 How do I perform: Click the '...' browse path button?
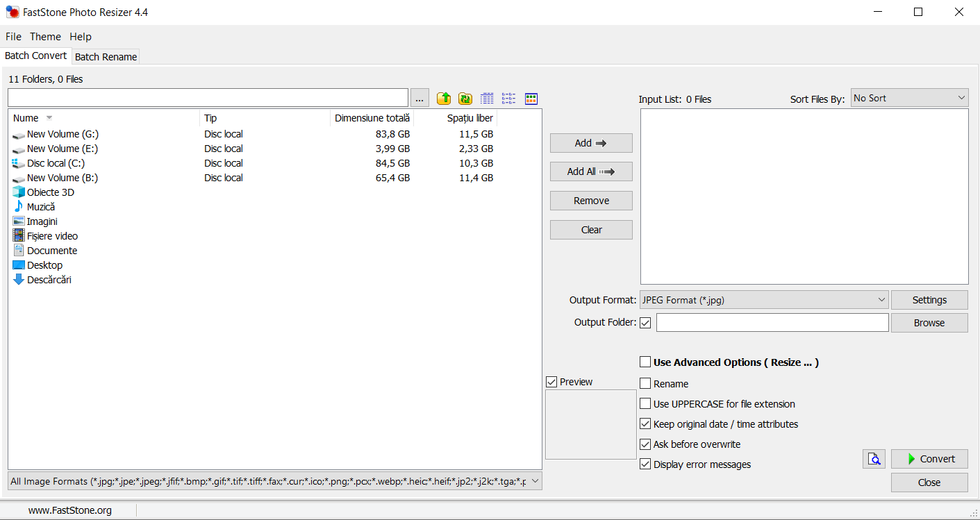click(x=420, y=98)
